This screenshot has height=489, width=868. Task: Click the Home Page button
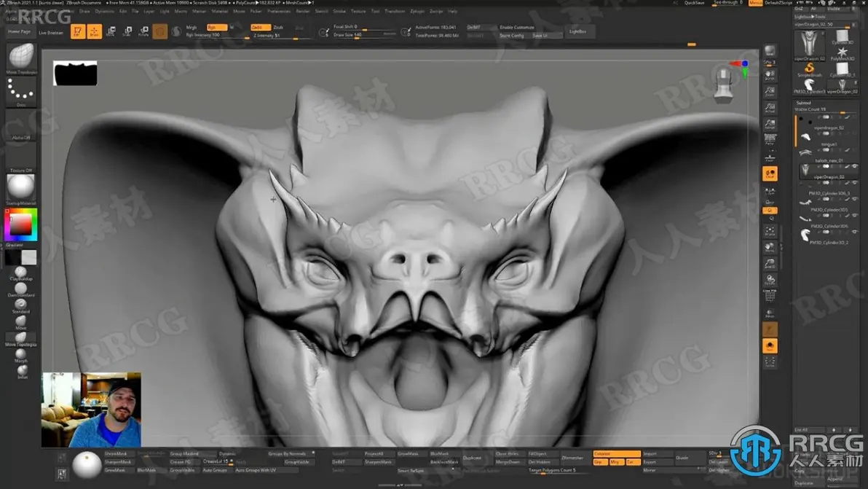pos(20,31)
